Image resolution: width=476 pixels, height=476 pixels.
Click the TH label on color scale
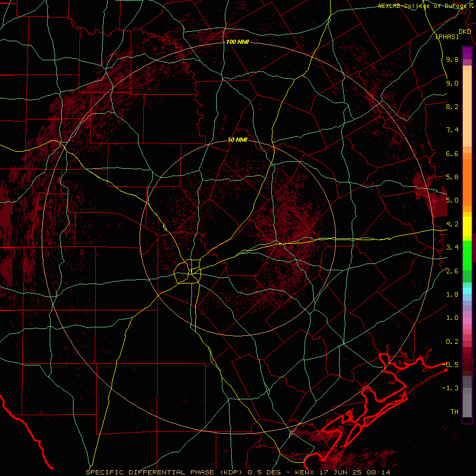point(454,412)
